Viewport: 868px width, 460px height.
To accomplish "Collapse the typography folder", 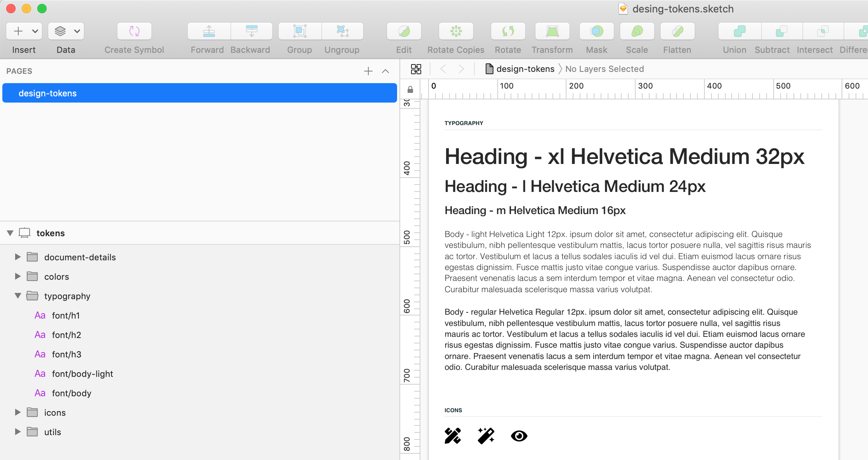I will [x=18, y=296].
